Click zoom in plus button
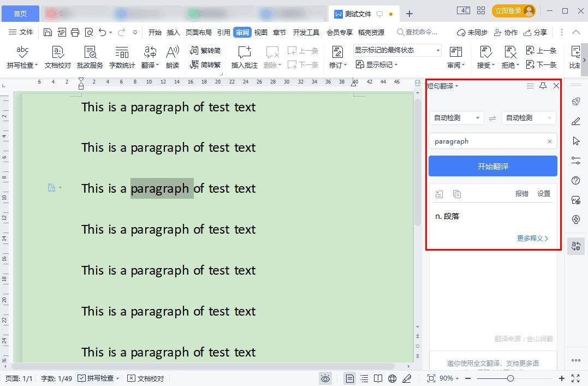Image resolution: width=588 pixels, height=386 pixels. click(x=561, y=378)
